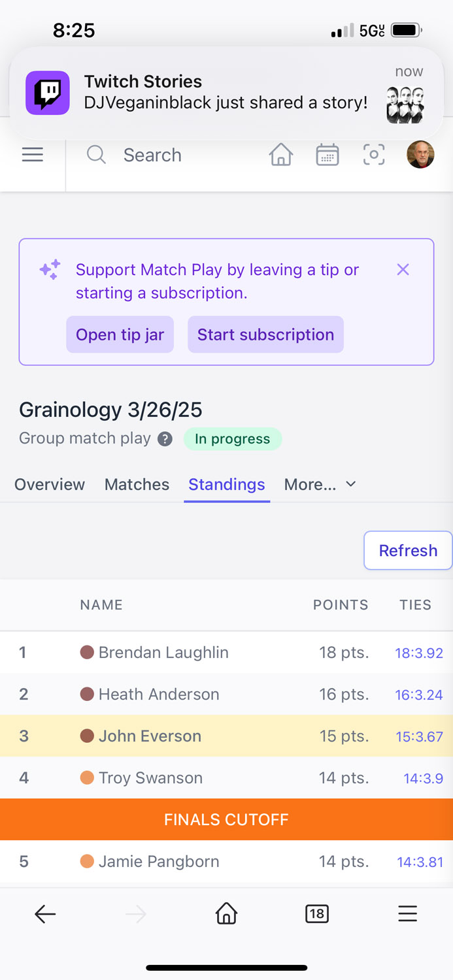Tap the QR scan icon
Image resolution: width=453 pixels, height=980 pixels.
374,155
